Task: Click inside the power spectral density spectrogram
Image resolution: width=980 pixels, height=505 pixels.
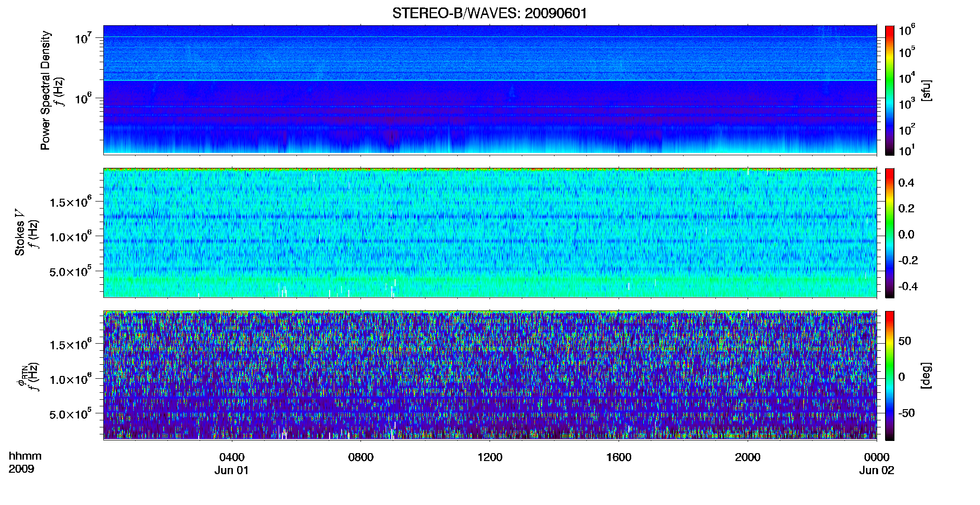Action: (490, 90)
